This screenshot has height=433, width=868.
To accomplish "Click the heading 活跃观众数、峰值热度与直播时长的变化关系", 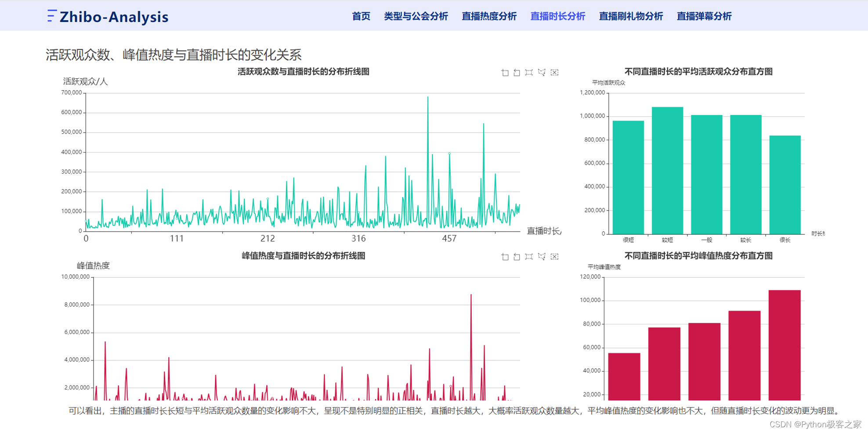I will click(x=174, y=55).
